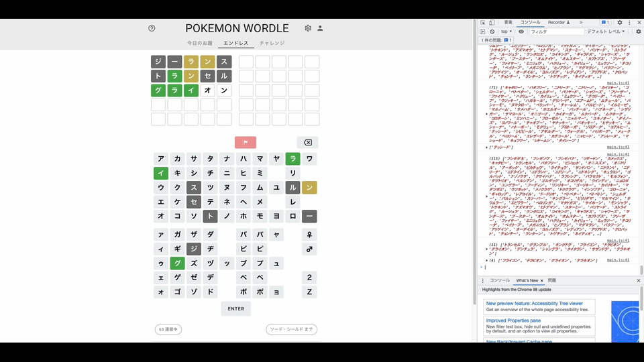Select the drawer コンソール tab
This screenshot has height=362, width=644.
point(499,281)
